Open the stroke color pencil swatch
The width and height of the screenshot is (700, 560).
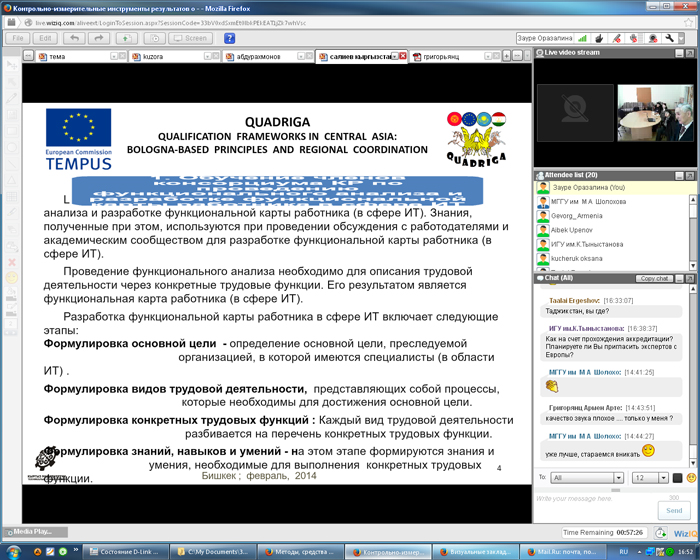(12, 309)
